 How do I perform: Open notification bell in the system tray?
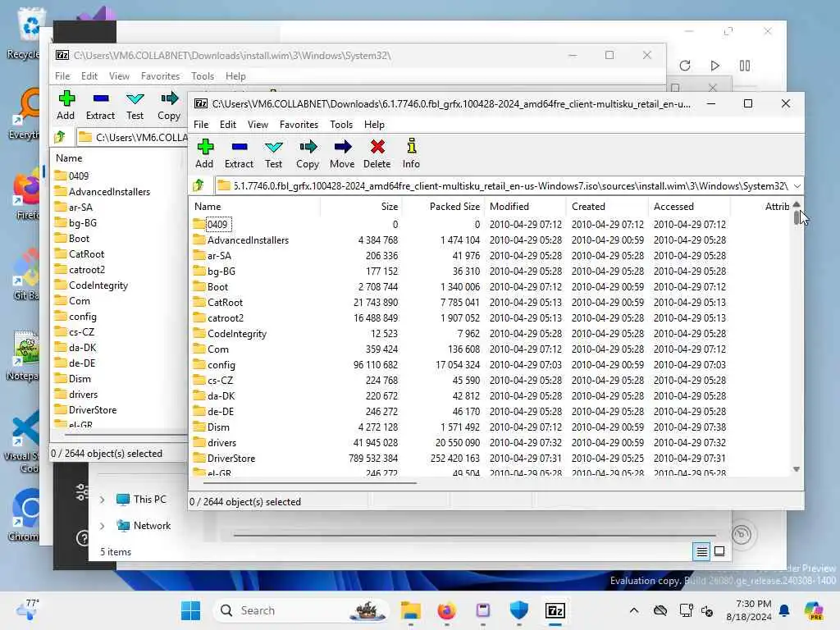784,610
